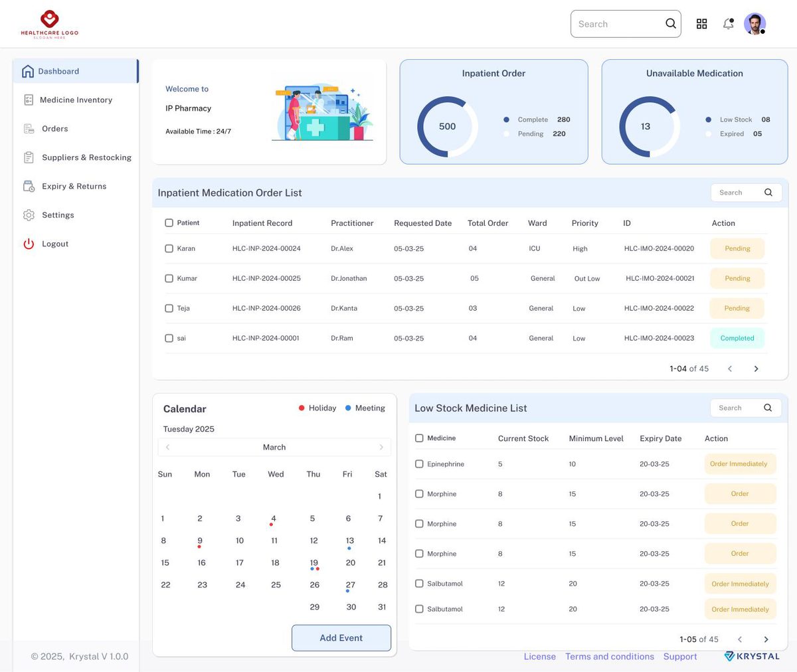Go to previous calendar month arrow
797x672 pixels.
[167, 447]
